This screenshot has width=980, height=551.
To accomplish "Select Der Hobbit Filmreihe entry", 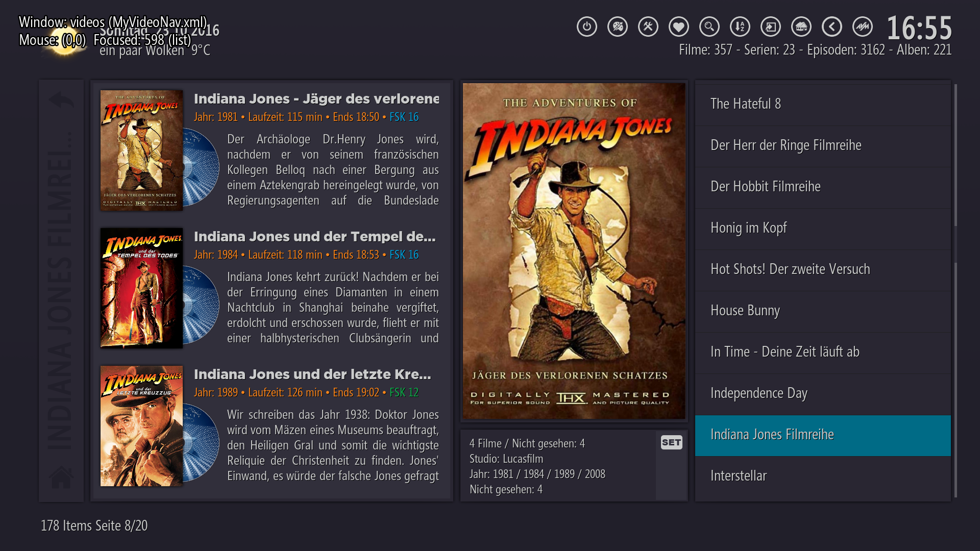I will 823,187.
